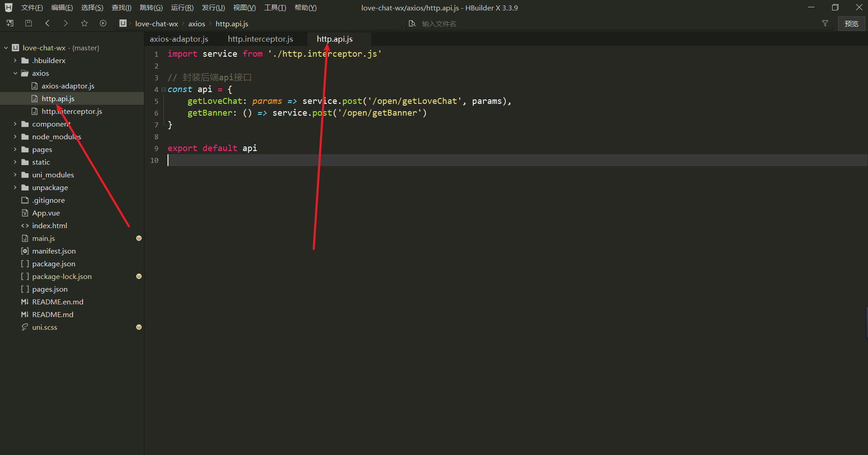Click line number 9 in the gutter

156,148
